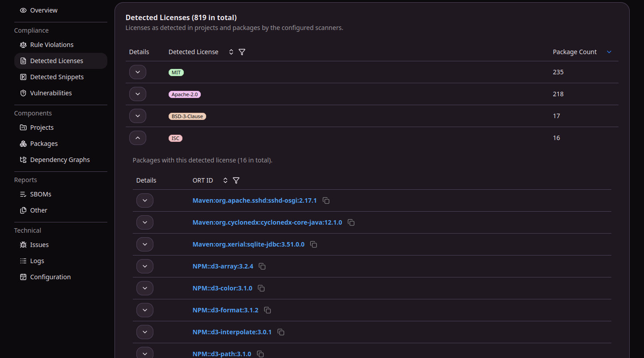Copy the sqlite-jdbc:3.51.0.0 ORT ID

coord(314,244)
